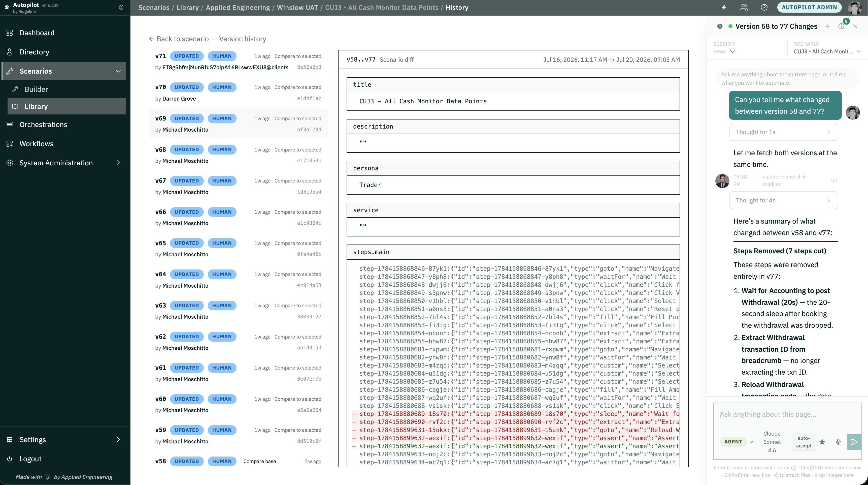This screenshot has height=485, width=868.
Task: Click removed step line 18s70 sleep
Action: (x=516, y=414)
